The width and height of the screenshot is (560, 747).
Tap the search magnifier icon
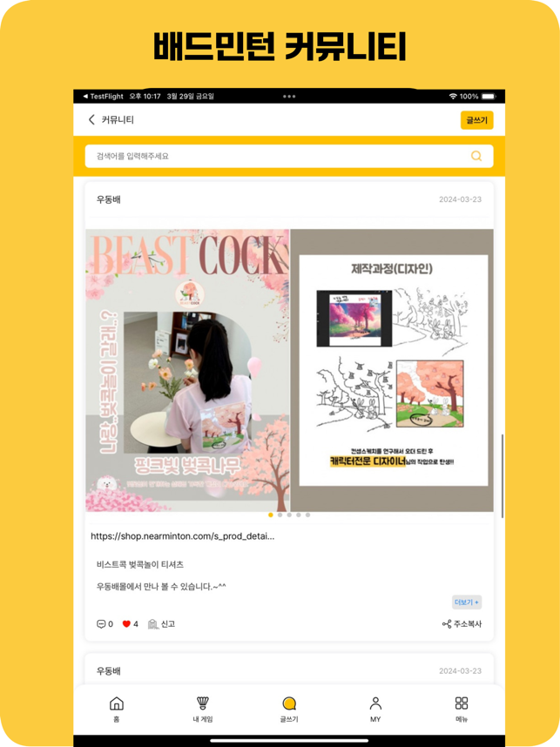point(476,156)
